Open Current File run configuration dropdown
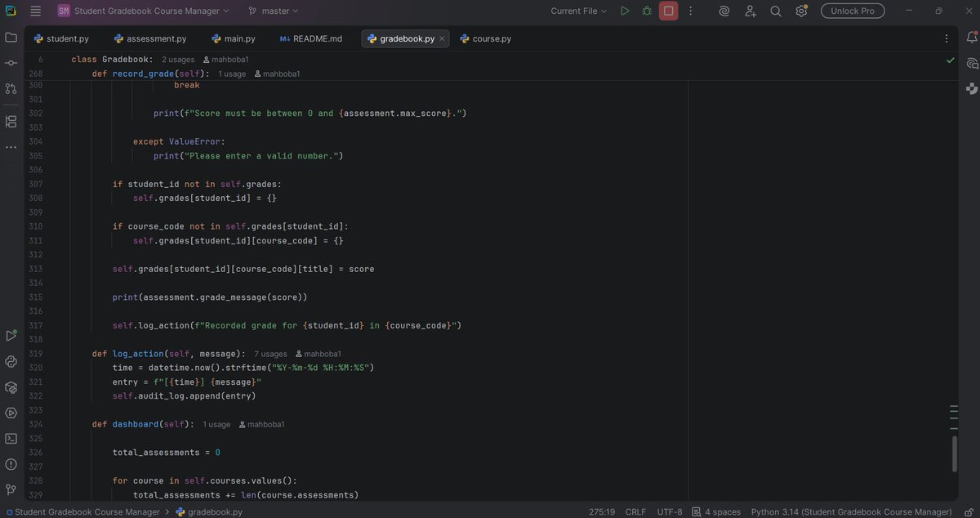 pyautogui.click(x=579, y=11)
